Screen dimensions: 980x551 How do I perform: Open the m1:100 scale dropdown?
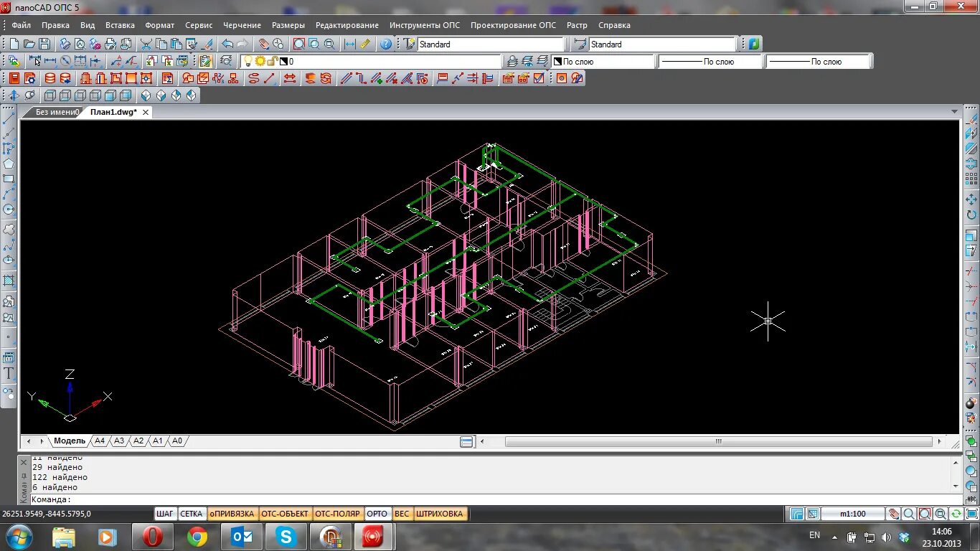[853, 514]
